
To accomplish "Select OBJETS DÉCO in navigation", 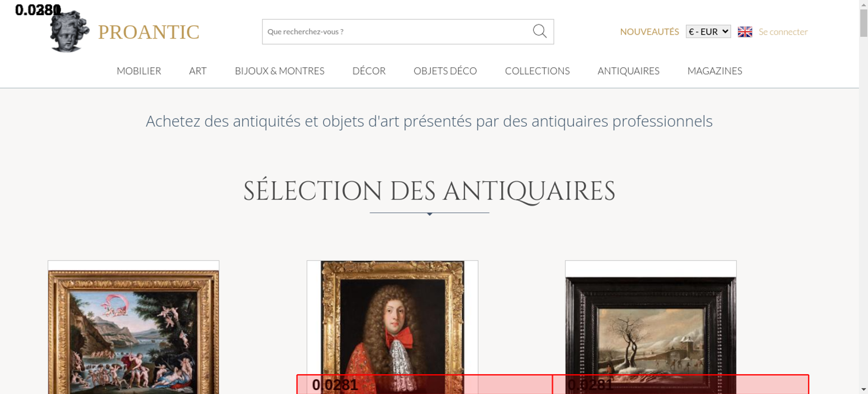I will coord(445,71).
